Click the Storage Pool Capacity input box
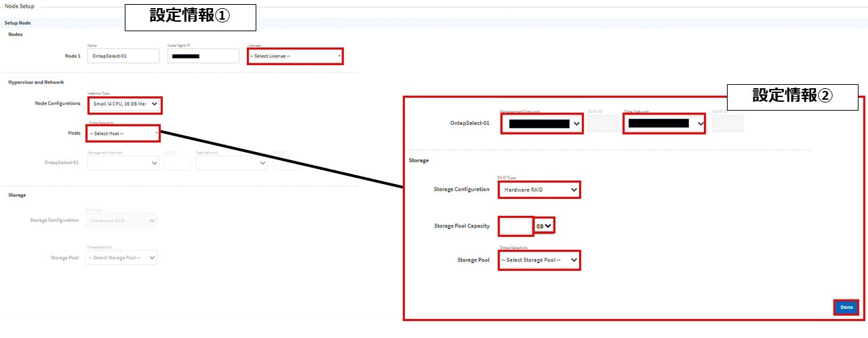 click(515, 226)
